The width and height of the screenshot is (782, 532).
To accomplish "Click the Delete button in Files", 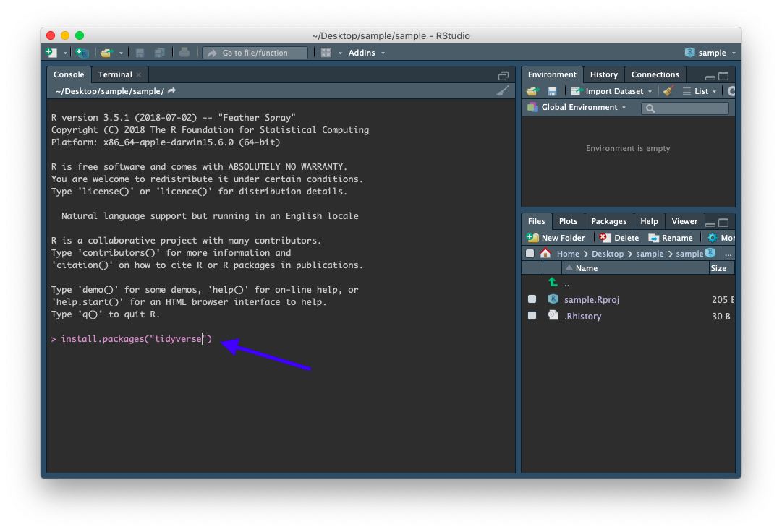I will 619,238.
